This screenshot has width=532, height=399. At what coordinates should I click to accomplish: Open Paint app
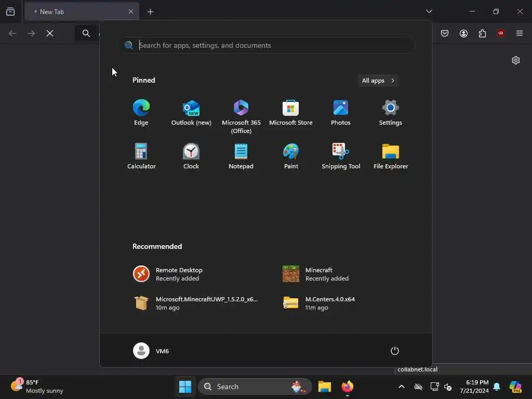click(291, 156)
